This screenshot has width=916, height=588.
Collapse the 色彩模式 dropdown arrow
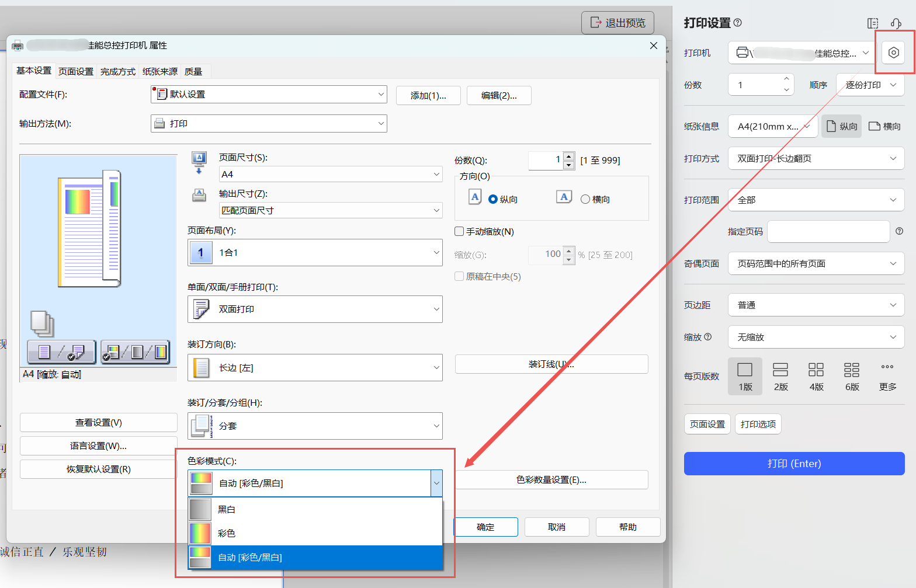click(436, 483)
